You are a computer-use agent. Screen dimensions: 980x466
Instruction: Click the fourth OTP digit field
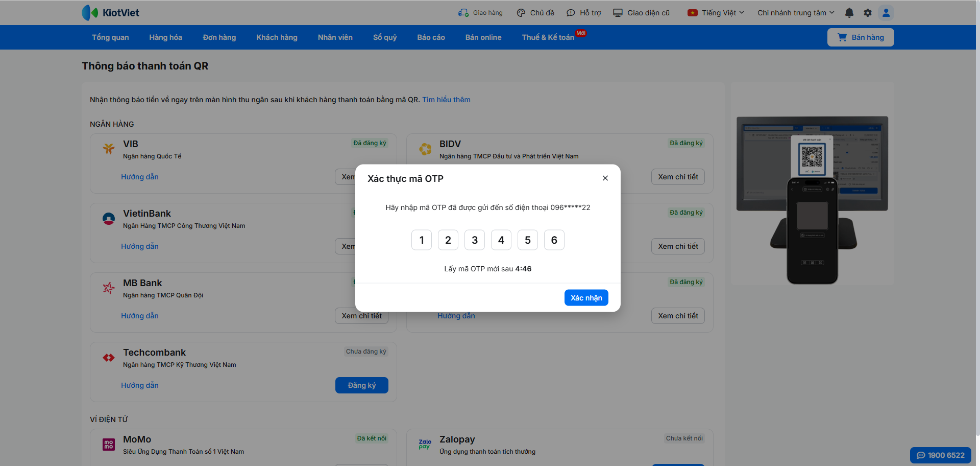[x=501, y=240]
